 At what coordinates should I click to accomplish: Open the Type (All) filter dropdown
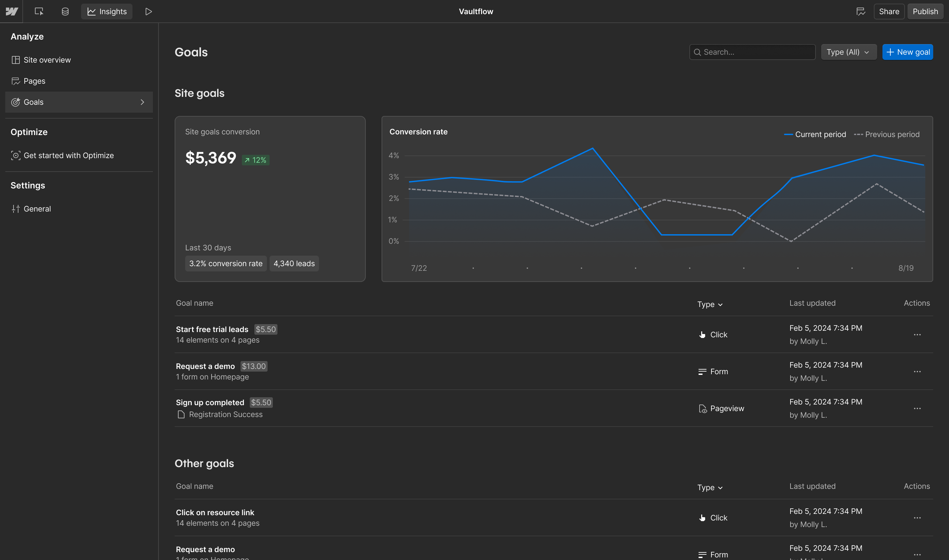coord(848,52)
